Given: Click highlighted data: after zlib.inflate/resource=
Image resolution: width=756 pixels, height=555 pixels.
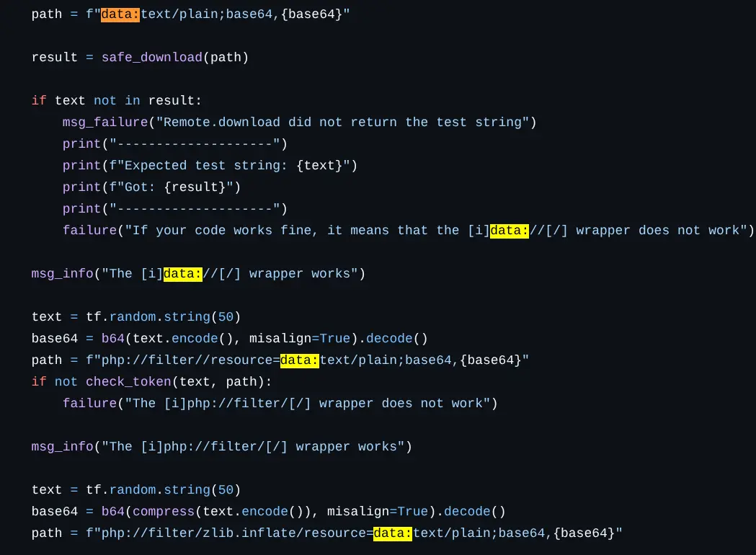Looking at the screenshot, I should [393, 533].
